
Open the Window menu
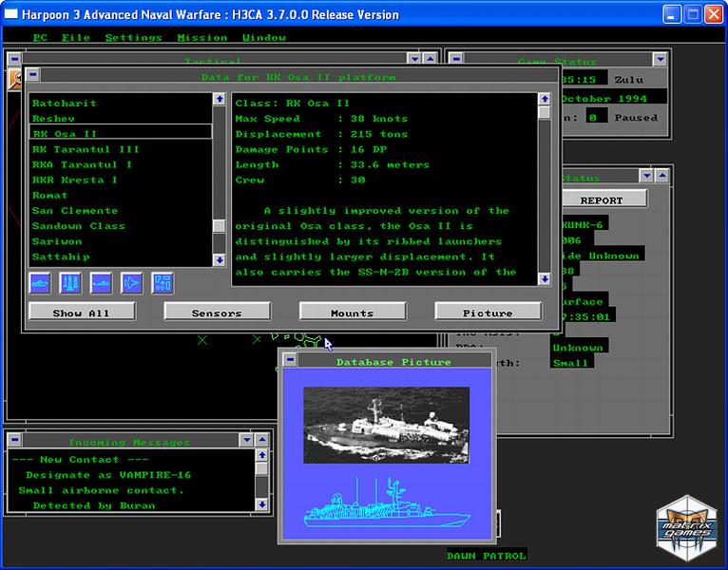click(263, 38)
